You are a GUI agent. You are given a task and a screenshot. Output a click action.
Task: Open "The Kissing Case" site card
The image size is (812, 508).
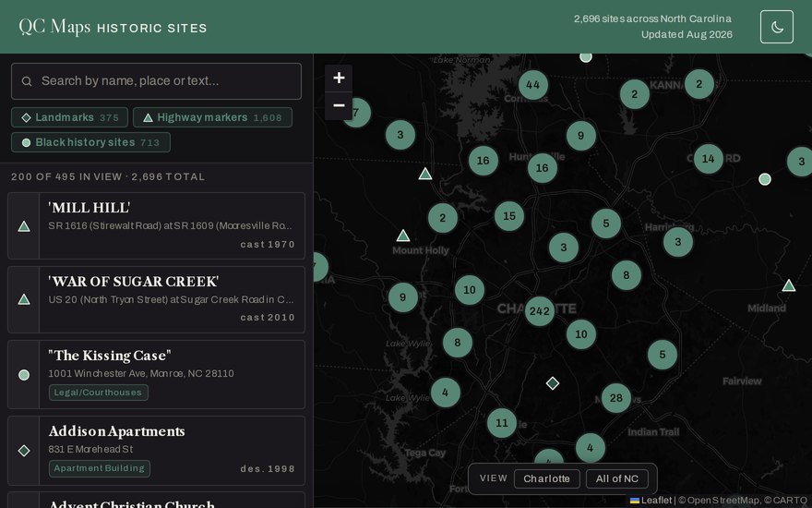pos(156,374)
